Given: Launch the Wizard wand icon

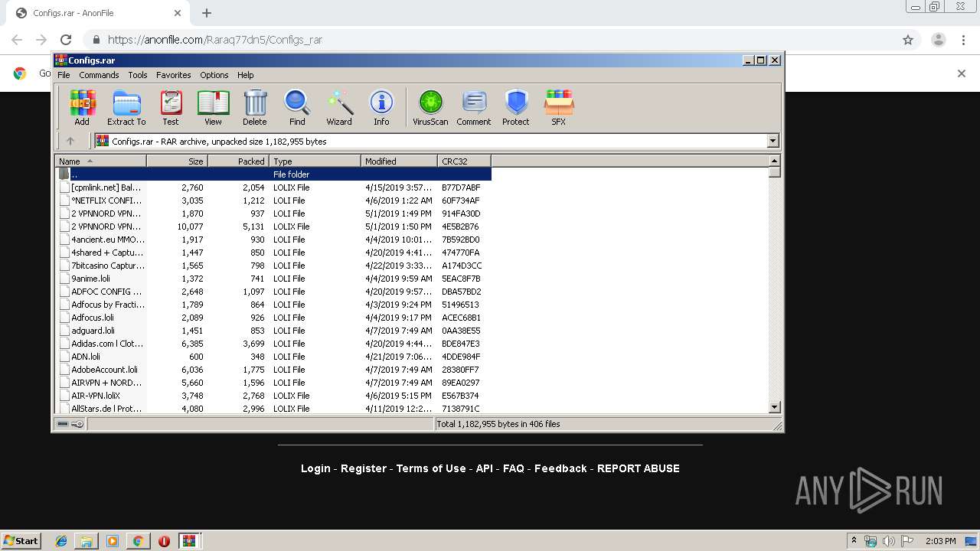Looking at the screenshot, I should point(339,107).
